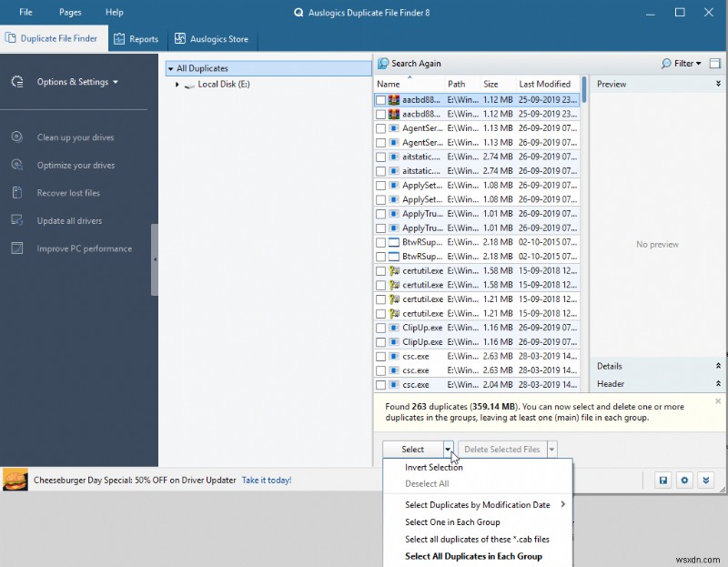Image resolution: width=728 pixels, height=567 pixels.
Task: Check the box next to csc.exe
Action: [x=380, y=356]
